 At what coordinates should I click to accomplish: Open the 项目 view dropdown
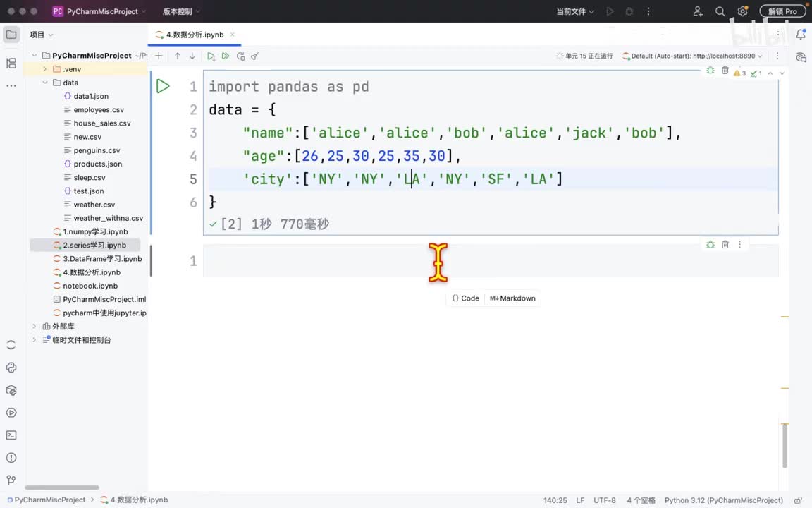pyautogui.click(x=42, y=35)
